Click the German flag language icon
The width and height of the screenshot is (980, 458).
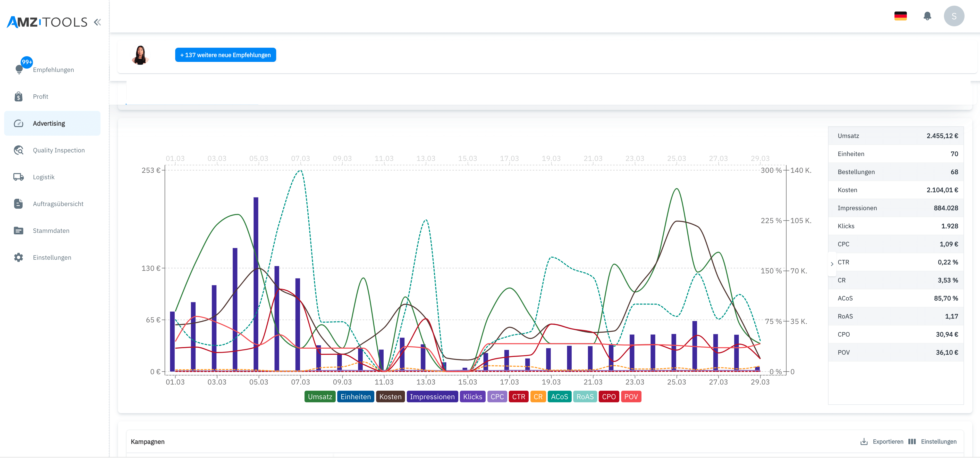click(x=900, y=16)
